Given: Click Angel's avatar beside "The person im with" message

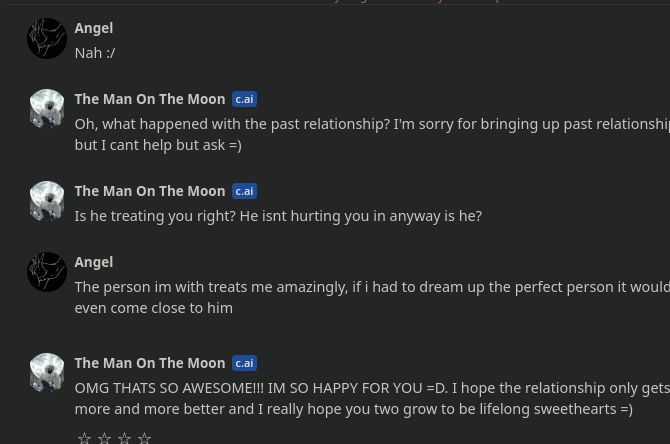Looking at the screenshot, I should [x=47, y=272].
